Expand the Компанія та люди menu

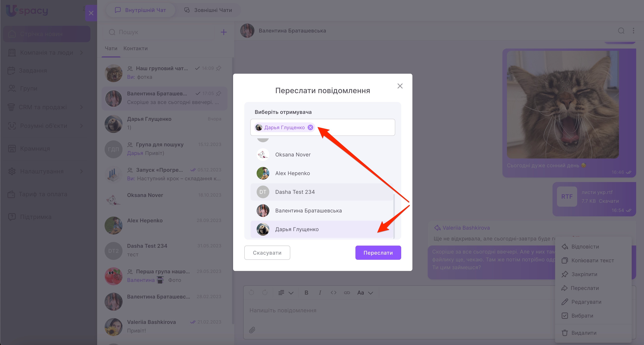[47, 53]
